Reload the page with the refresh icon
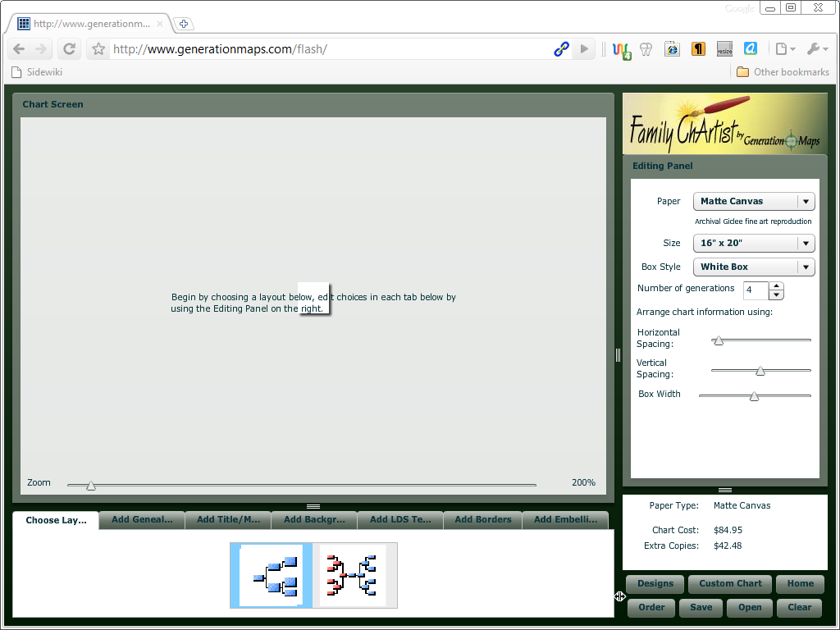 70,49
